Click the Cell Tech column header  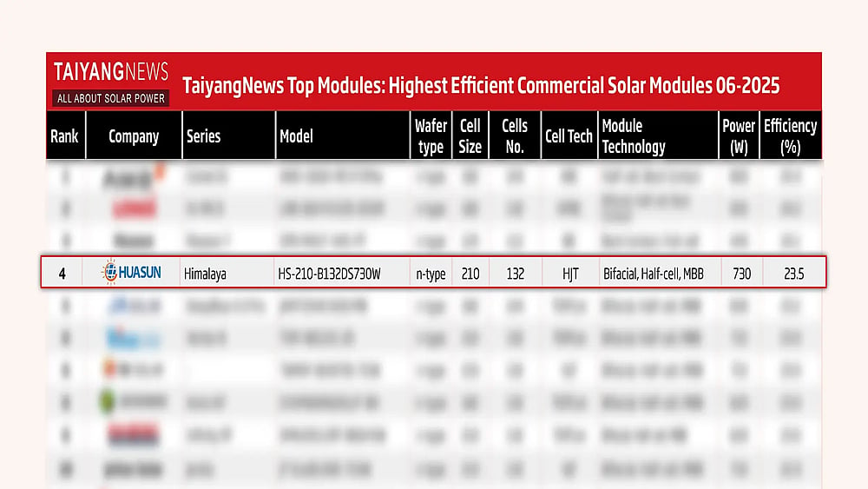[569, 136]
